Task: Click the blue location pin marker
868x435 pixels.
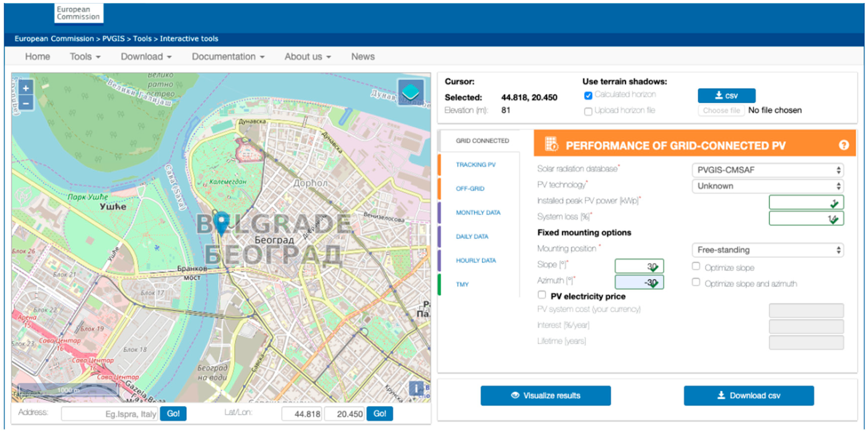Action: tap(221, 222)
